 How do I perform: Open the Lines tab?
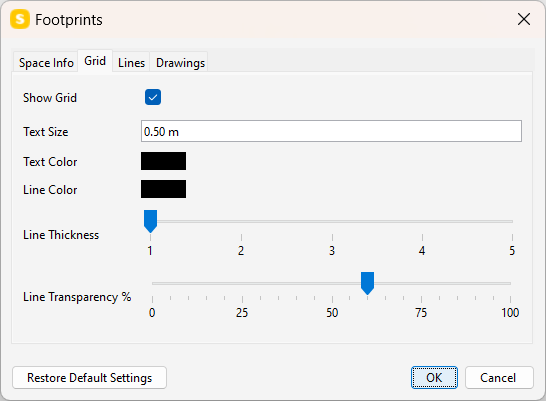(131, 63)
